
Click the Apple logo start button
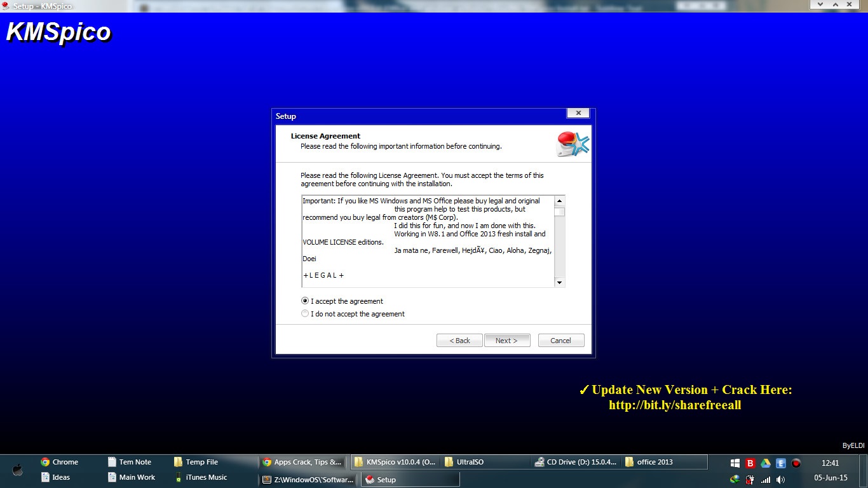point(18,470)
